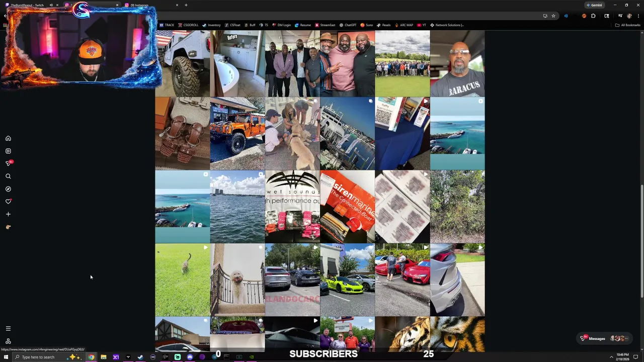Open a new browser tab
Viewport: 644px width, 362px height.
click(186, 5)
